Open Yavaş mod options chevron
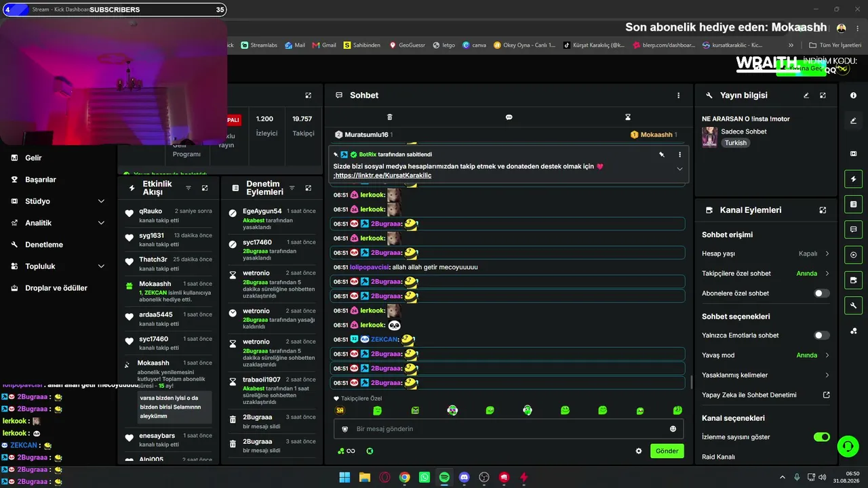This screenshot has width=868, height=488. pyautogui.click(x=827, y=355)
